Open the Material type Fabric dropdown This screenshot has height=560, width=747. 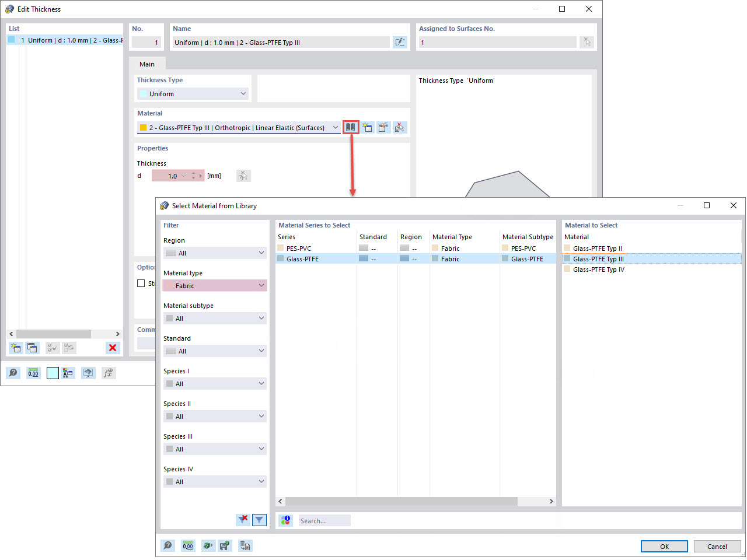215,285
